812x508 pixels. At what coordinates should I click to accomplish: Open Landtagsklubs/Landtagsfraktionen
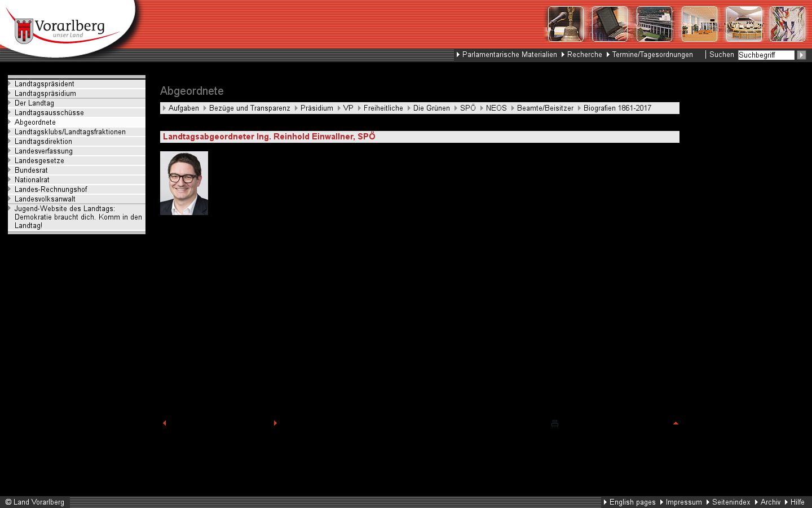[x=77, y=132]
